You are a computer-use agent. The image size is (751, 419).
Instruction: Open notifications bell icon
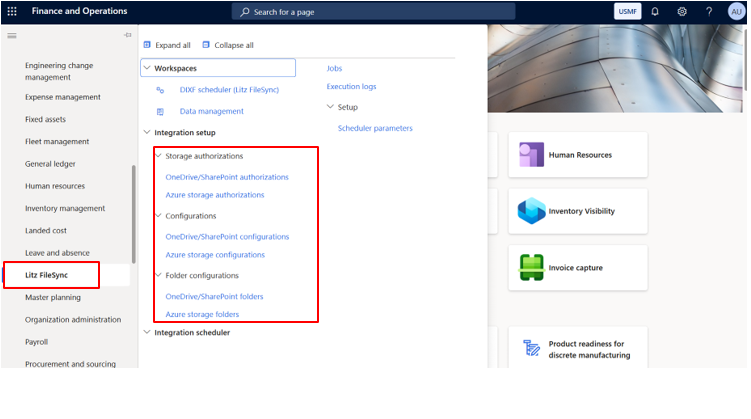pos(655,11)
